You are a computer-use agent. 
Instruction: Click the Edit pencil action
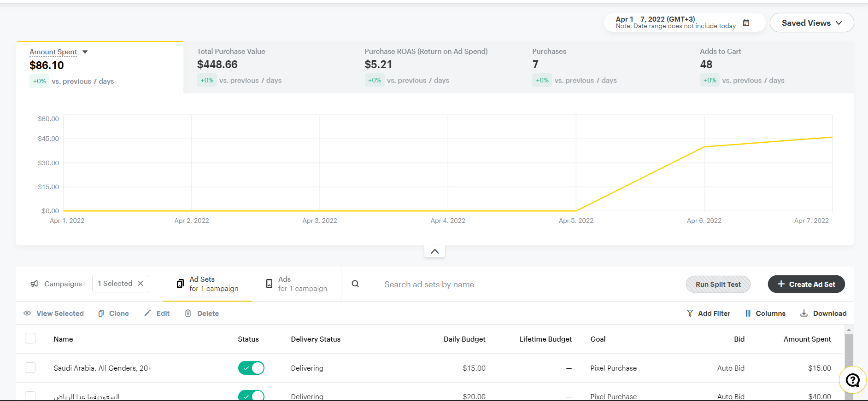click(147, 314)
